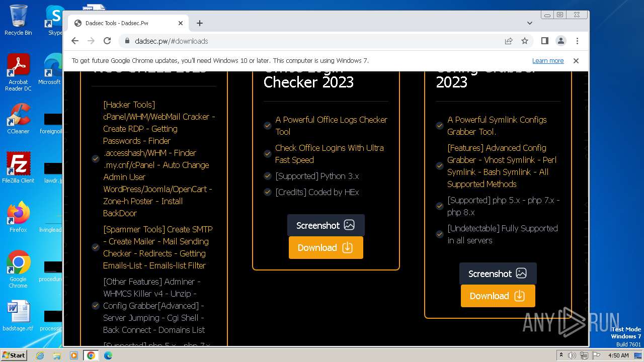Viewport: 644px width, 362px height.
Task: Open badstage.rtf document on desktop
Action: [18, 316]
